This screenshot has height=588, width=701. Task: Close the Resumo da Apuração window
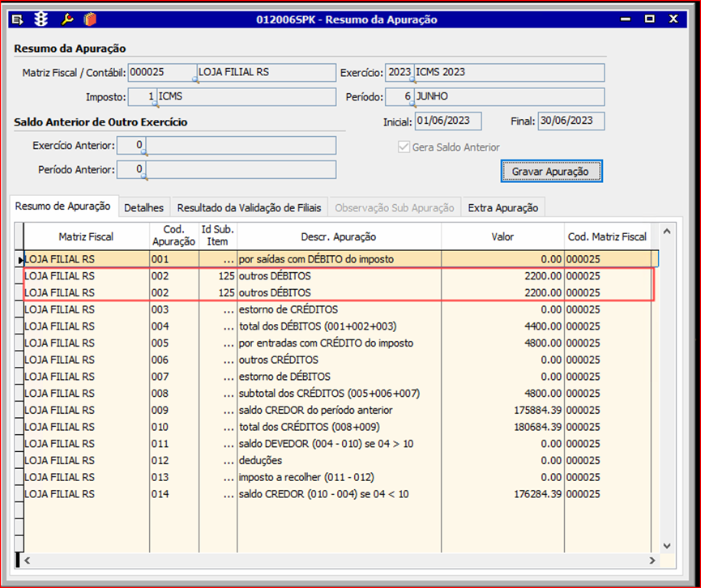[673, 19]
